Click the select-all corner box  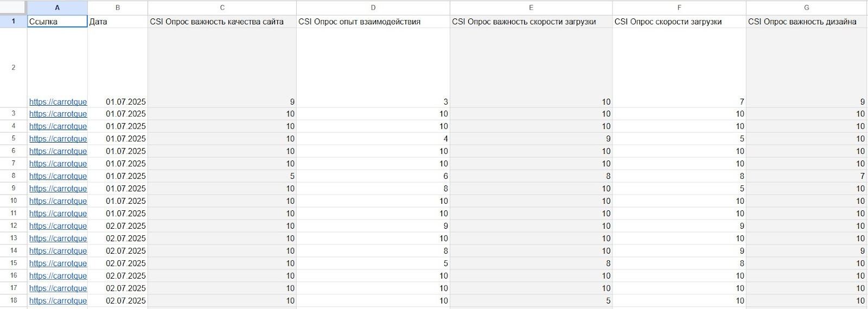13,8
